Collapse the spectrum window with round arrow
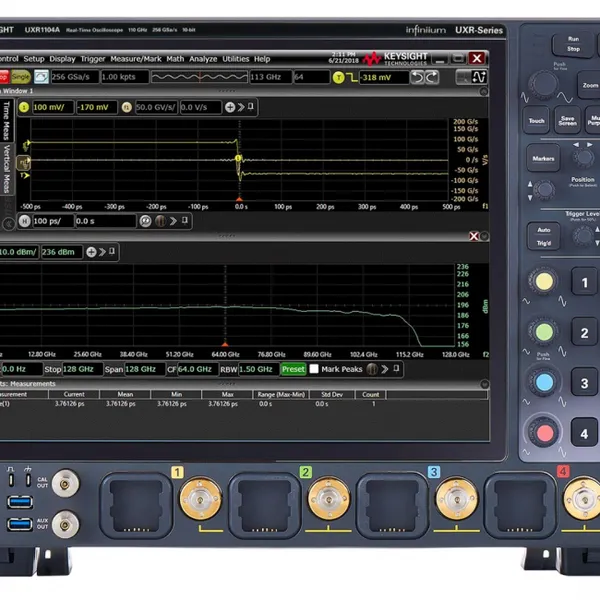The height and width of the screenshot is (600, 600). coord(484,236)
